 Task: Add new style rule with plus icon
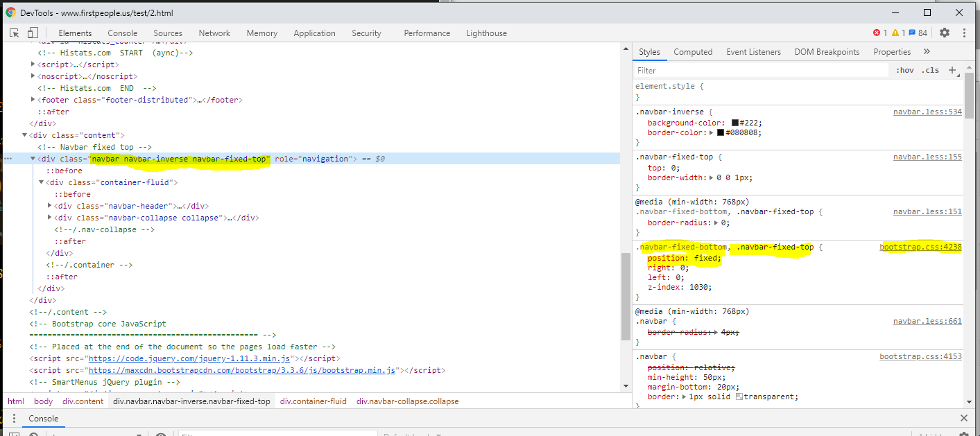(952, 70)
